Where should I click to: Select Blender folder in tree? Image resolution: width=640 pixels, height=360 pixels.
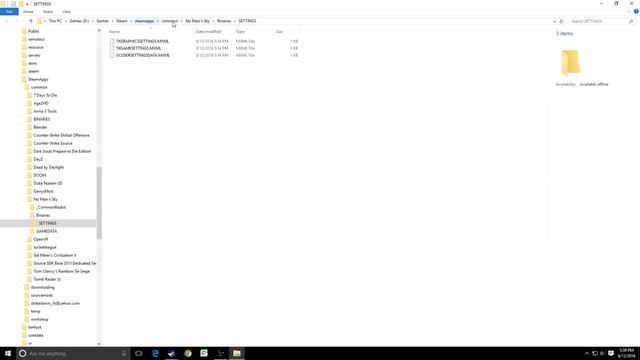(x=40, y=127)
